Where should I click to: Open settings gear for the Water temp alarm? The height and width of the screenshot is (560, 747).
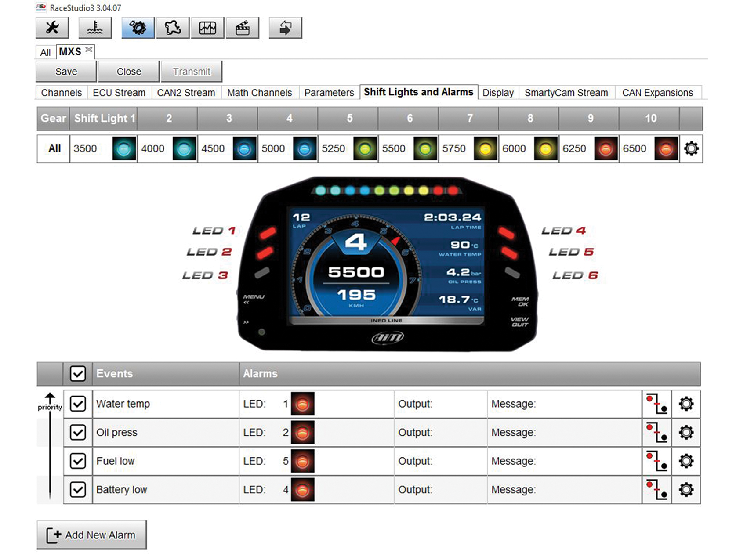[x=685, y=404]
